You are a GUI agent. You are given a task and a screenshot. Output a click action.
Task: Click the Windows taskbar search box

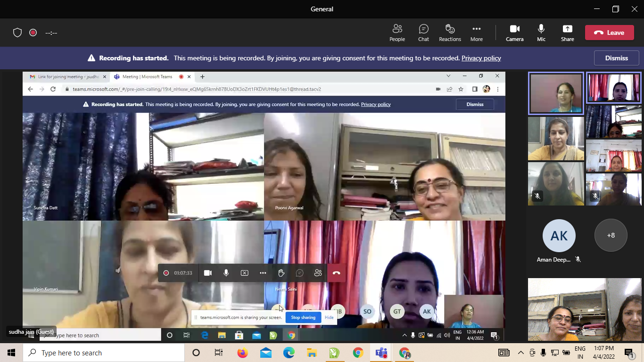coord(104,353)
